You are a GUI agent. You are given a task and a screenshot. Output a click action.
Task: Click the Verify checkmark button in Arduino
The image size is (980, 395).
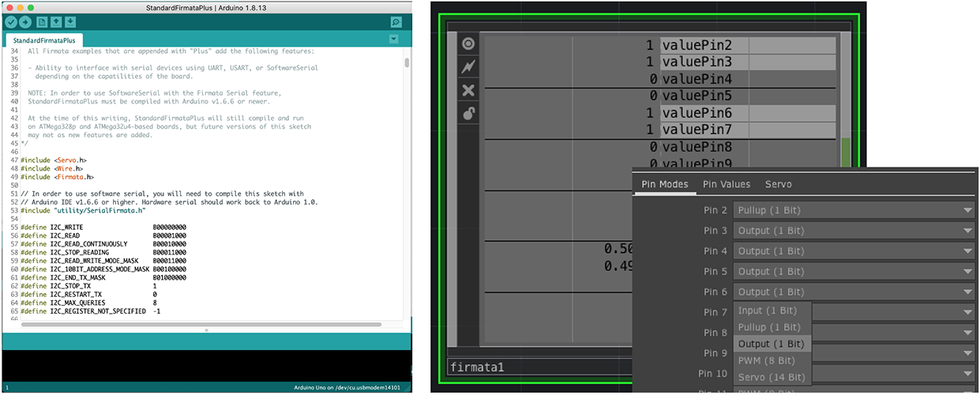[11, 21]
